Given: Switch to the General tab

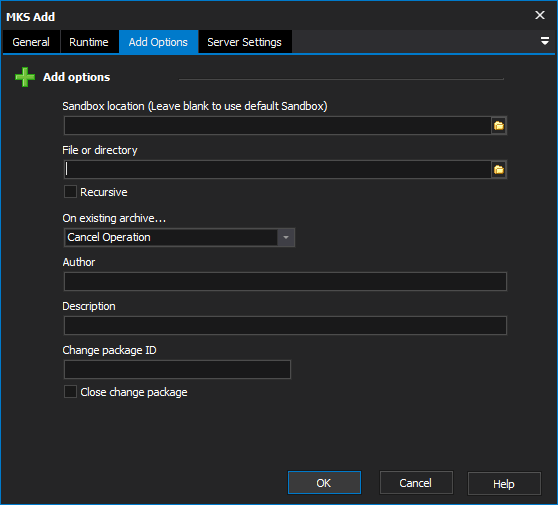Looking at the screenshot, I should 31,42.
